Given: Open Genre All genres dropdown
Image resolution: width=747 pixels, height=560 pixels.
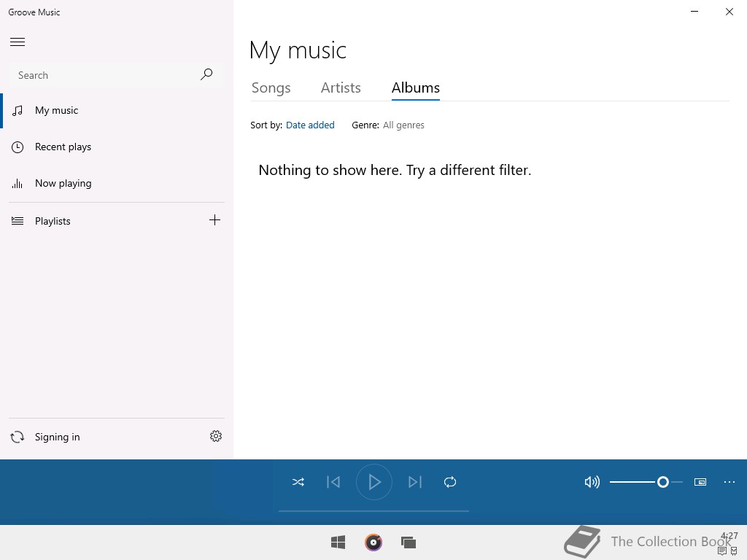Looking at the screenshot, I should coord(403,125).
